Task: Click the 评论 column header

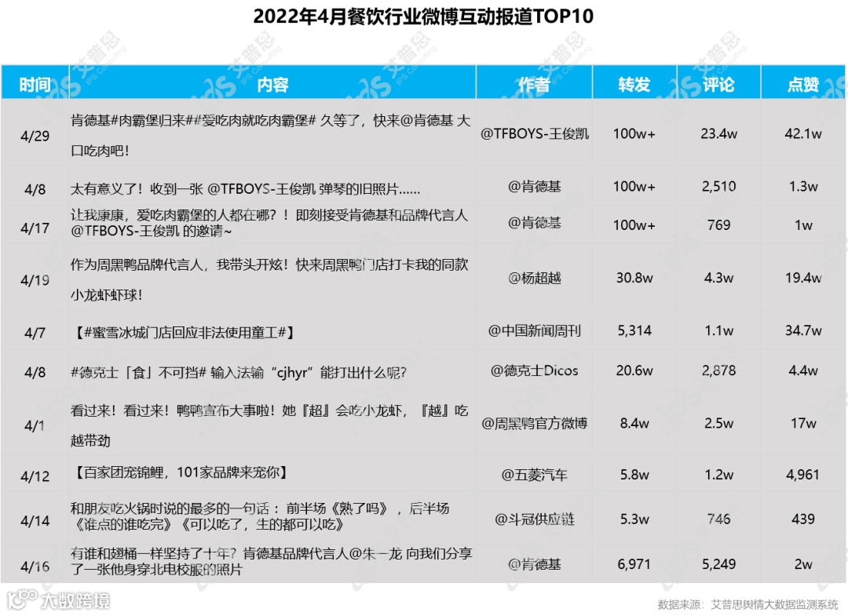Action: [718, 84]
